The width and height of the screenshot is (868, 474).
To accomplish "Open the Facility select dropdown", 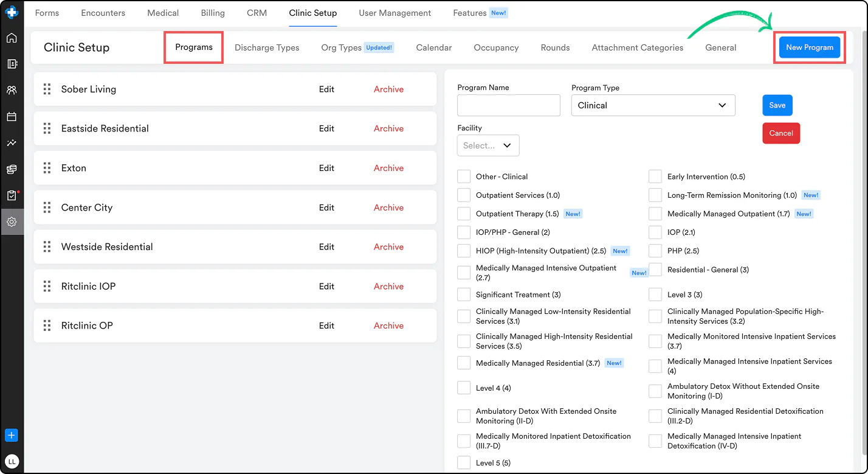I will coord(488,145).
